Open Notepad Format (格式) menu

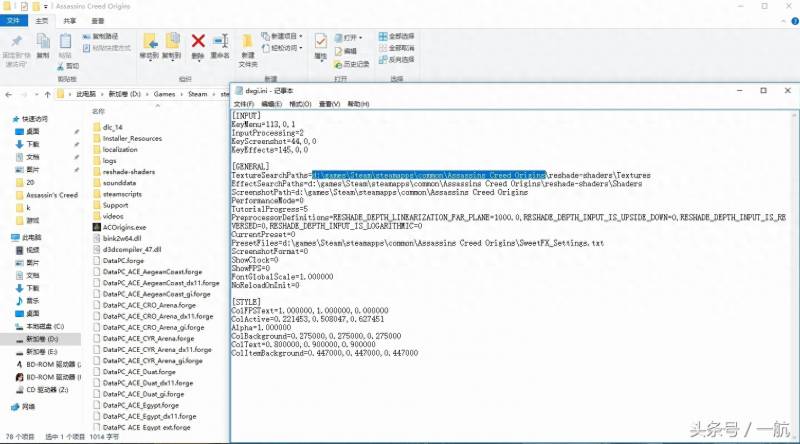coord(300,104)
